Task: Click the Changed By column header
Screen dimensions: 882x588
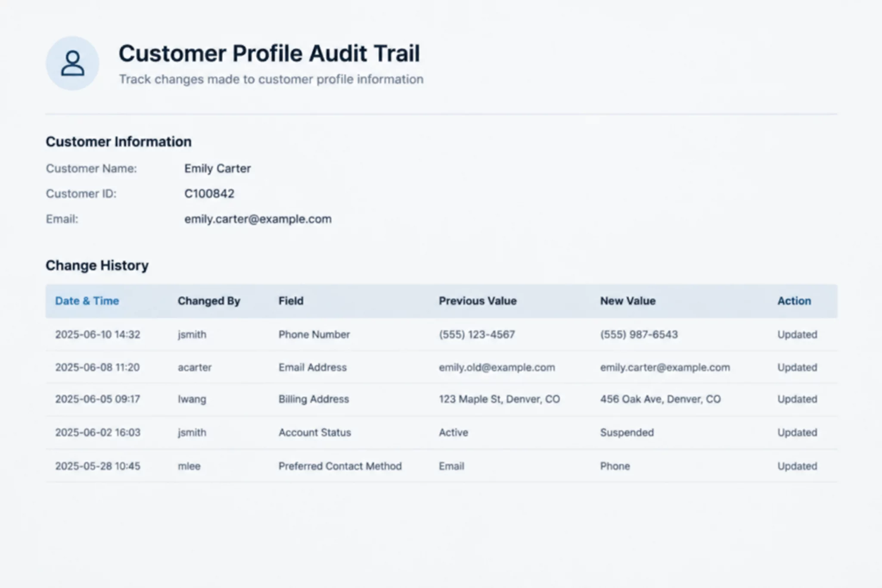Action: tap(209, 301)
